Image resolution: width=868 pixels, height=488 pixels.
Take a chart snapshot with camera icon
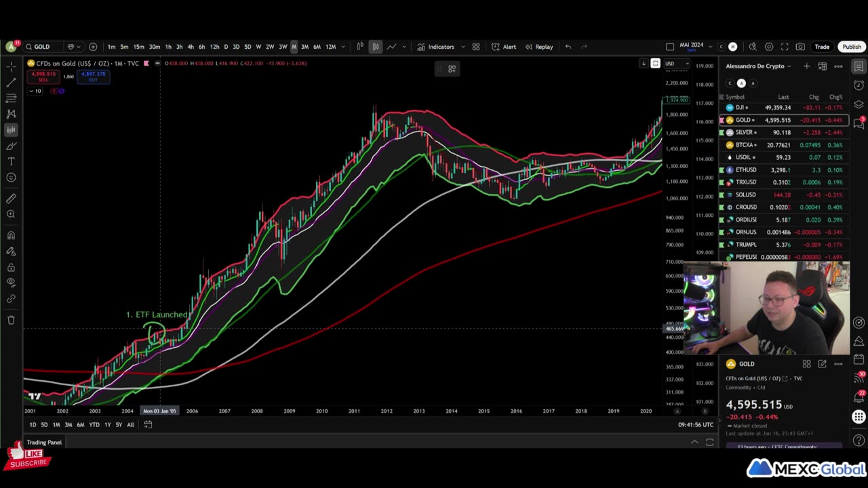coord(800,47)
